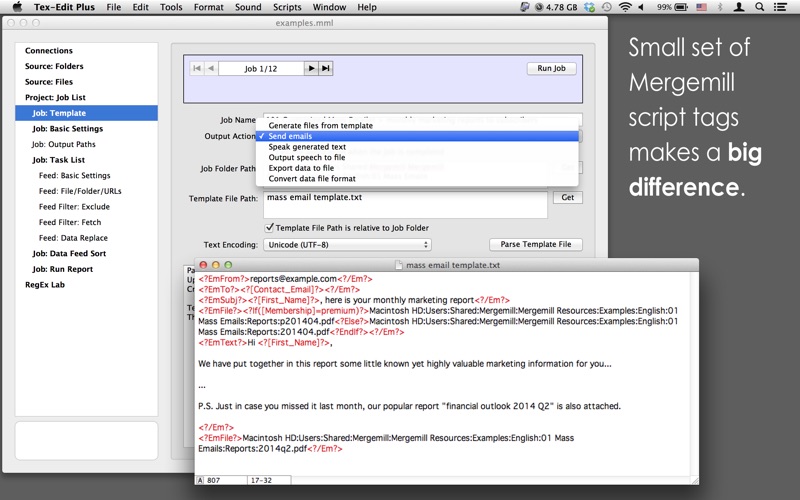Open Spotlight search magnifier icon
This screenshot has height=500, width=800.
[x=760, y=7]
